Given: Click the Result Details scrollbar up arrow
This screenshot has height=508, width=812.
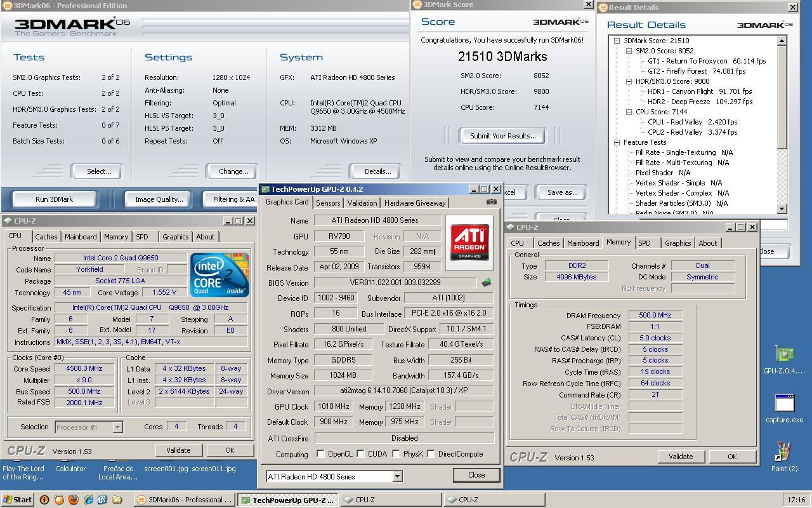Looking at the screenshot, I should [x=782, y=41].
